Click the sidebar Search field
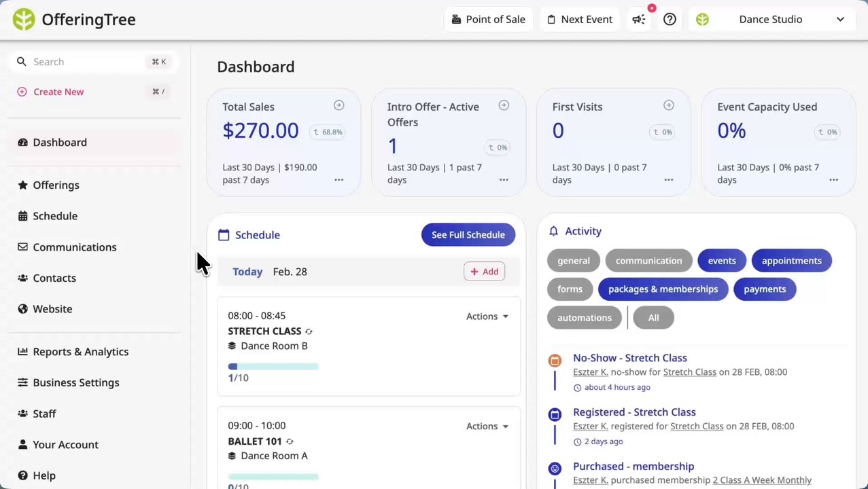The height and width of the screenshot is (489, 868). 88,62
